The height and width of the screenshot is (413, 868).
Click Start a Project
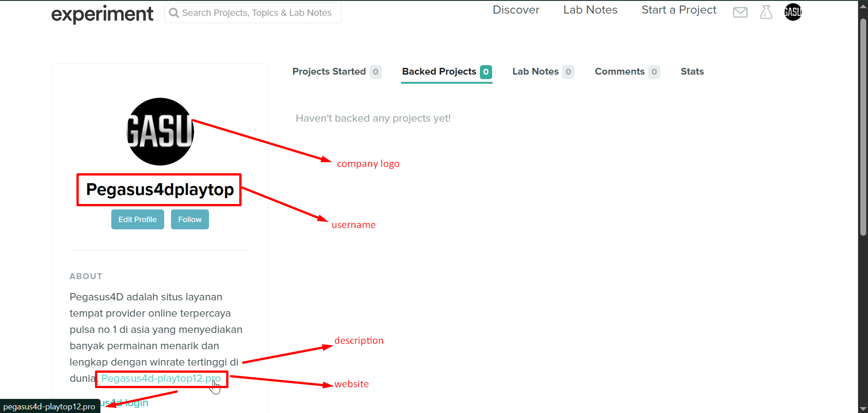678,9
